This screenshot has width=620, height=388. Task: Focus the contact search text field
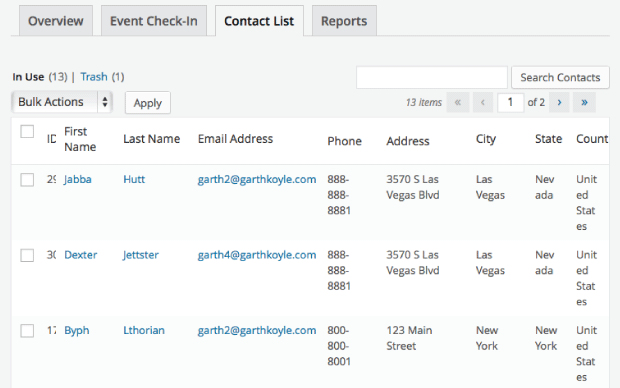(x=432, y=78)
